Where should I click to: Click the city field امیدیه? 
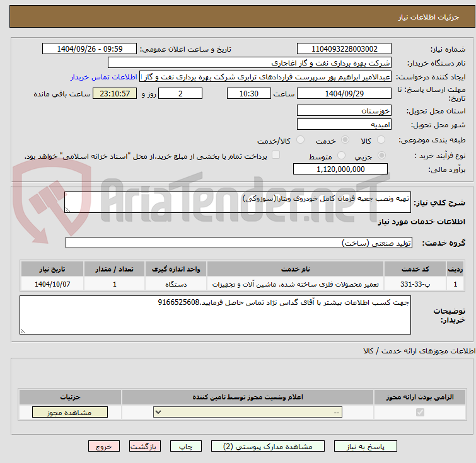tap(344, 124)
